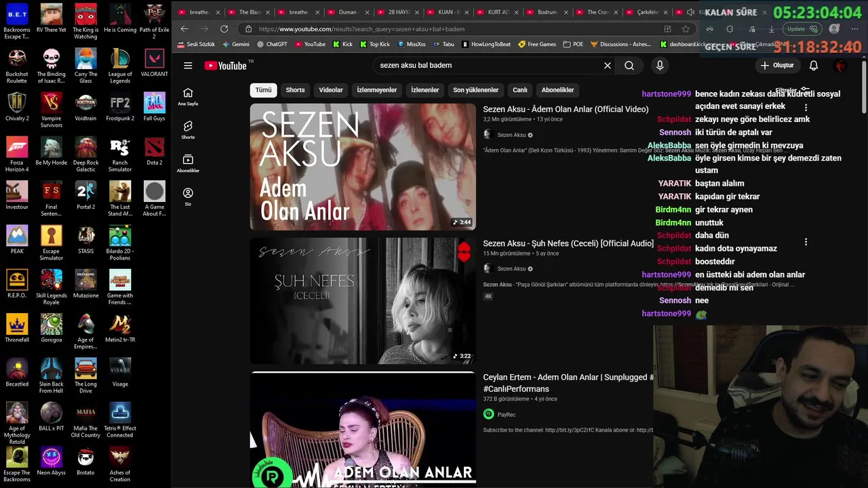Open Deep Rock Galactic desktop icon
Viewport: 868px width, 488px height.
point(85,155)
